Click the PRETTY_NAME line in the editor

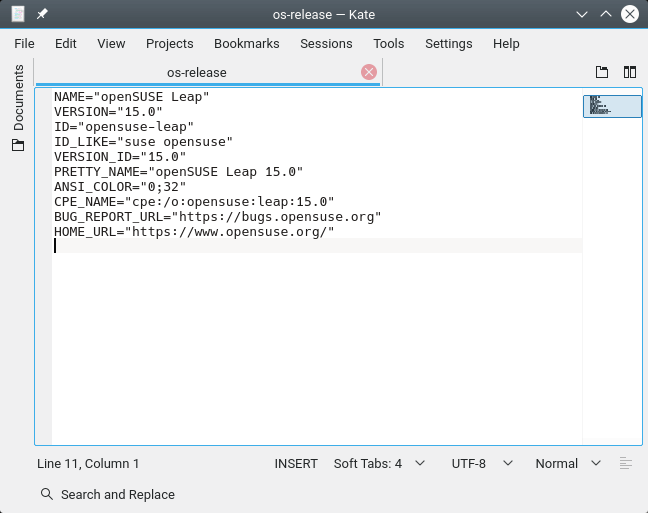[x=178, y=171]
